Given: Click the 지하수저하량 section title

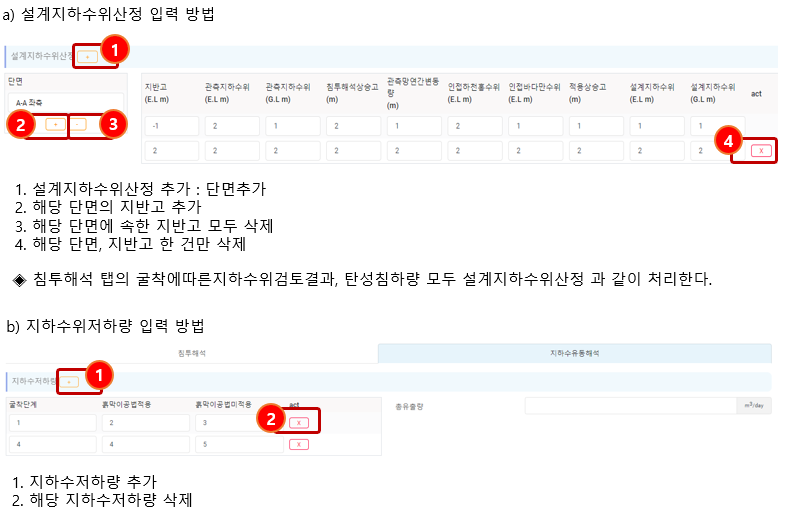Looking at the screenshot, I should click(34, 381).
